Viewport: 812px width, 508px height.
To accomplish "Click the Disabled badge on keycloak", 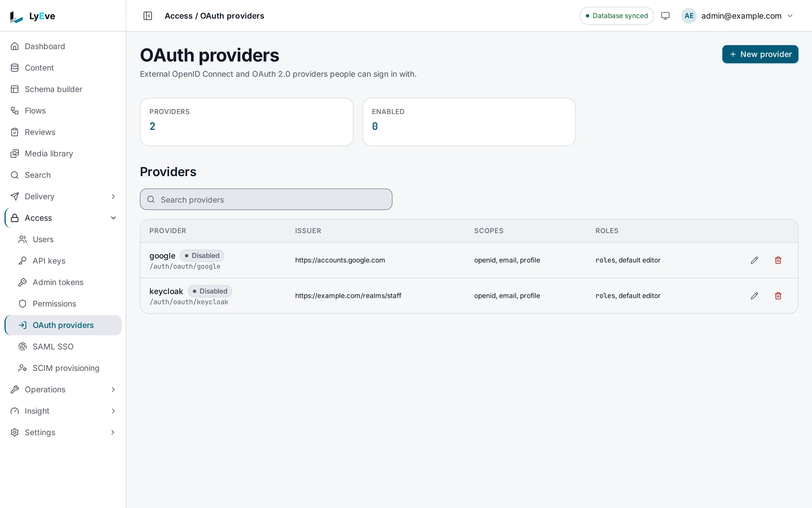I will (x=210, y=291).
